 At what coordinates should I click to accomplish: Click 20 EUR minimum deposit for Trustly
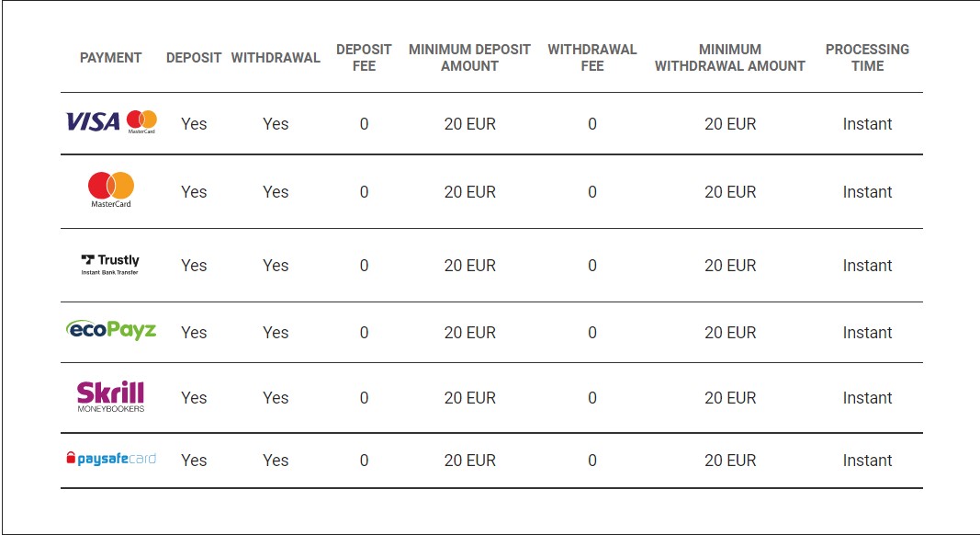(x=470, y=266)
